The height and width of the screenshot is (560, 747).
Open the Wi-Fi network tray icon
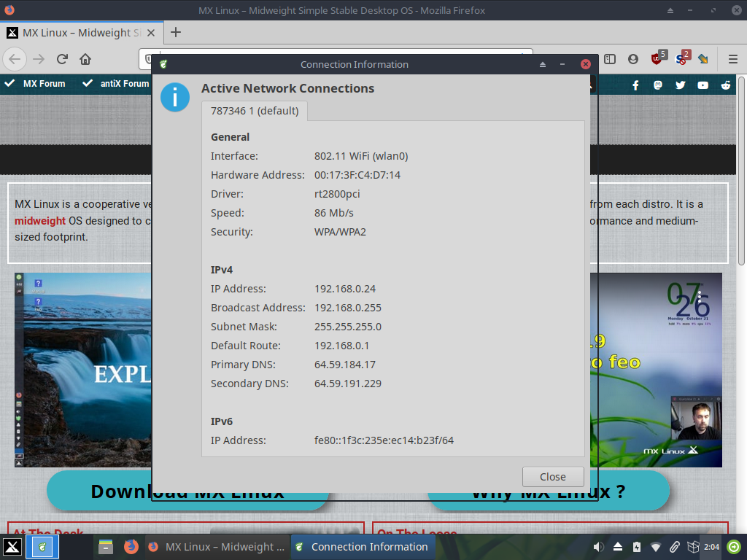656,547
